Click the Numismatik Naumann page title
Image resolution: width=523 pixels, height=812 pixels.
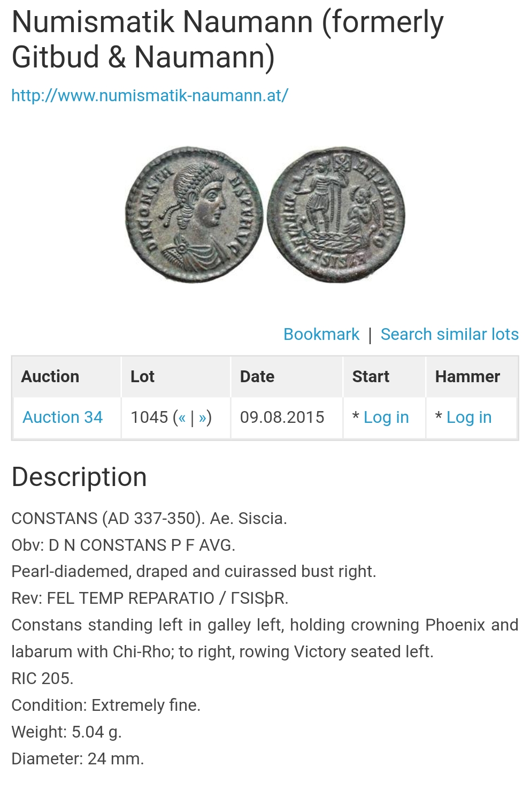pos(227,39)
